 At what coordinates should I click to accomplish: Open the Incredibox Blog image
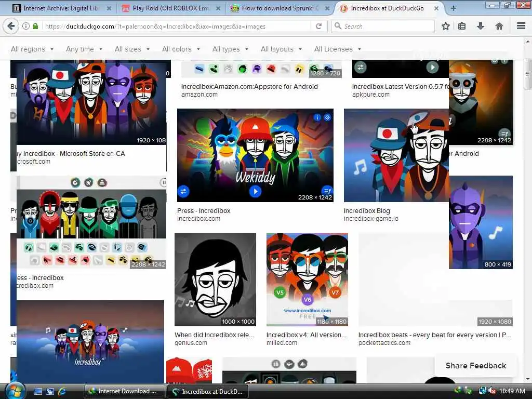(x=396, y=155)
